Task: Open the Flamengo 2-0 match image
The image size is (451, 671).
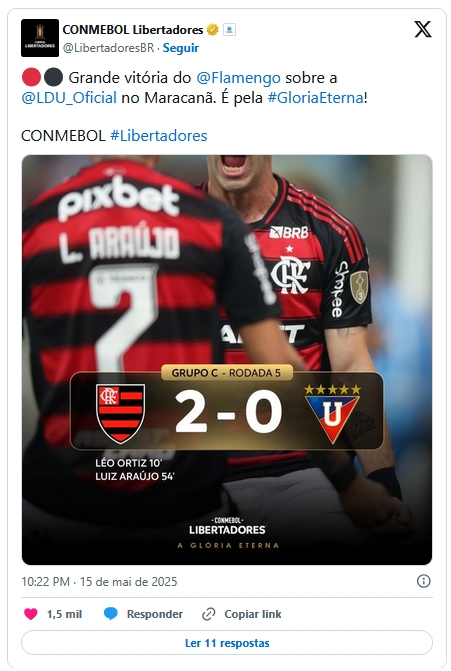Action: click(x=227, y=359)
